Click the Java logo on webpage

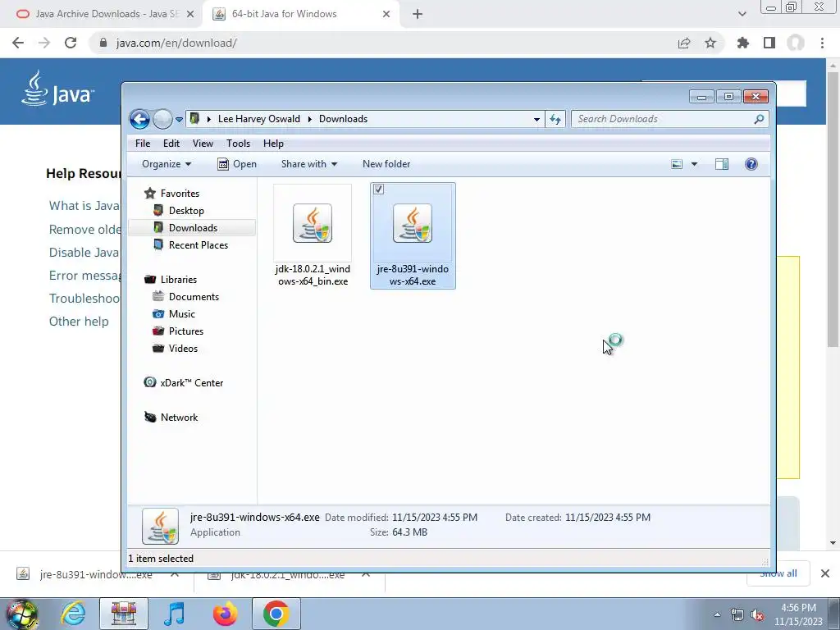pos(58,89)
